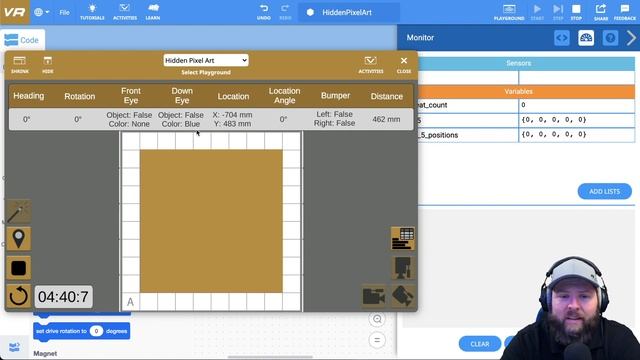Click the HiddenPixelArt project name
Screen dimensions: 640x360
pyautogui.click(x=347, y=13)
